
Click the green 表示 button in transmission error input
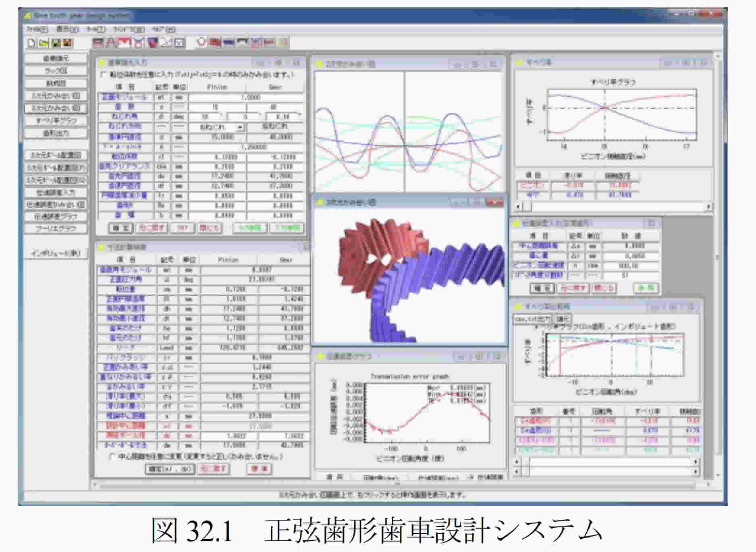[646, 288]
